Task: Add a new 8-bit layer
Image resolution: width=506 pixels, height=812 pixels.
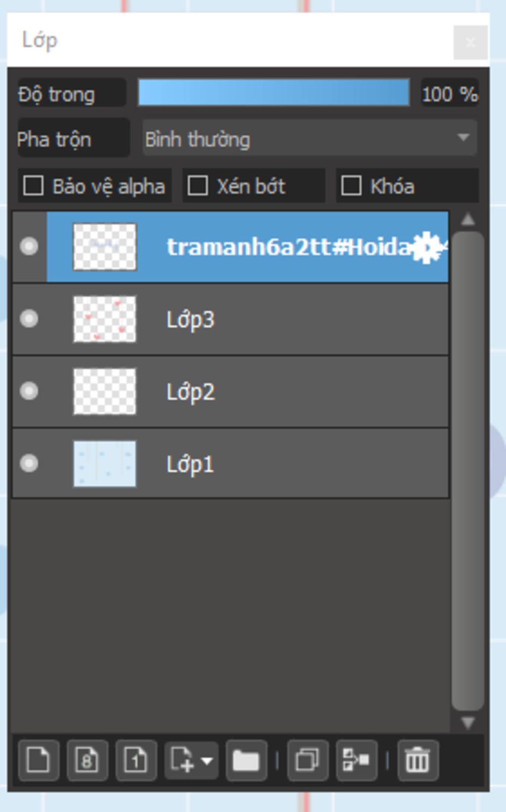Action: coord(87,760)
